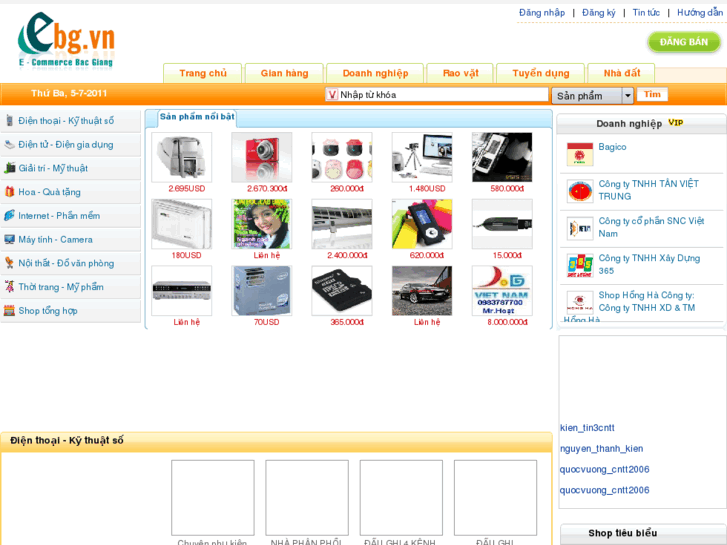This screenshot has width=727, height=545.
Task: Click the green ĐĂNG BÁN button
Action: (x=684, y=42)
